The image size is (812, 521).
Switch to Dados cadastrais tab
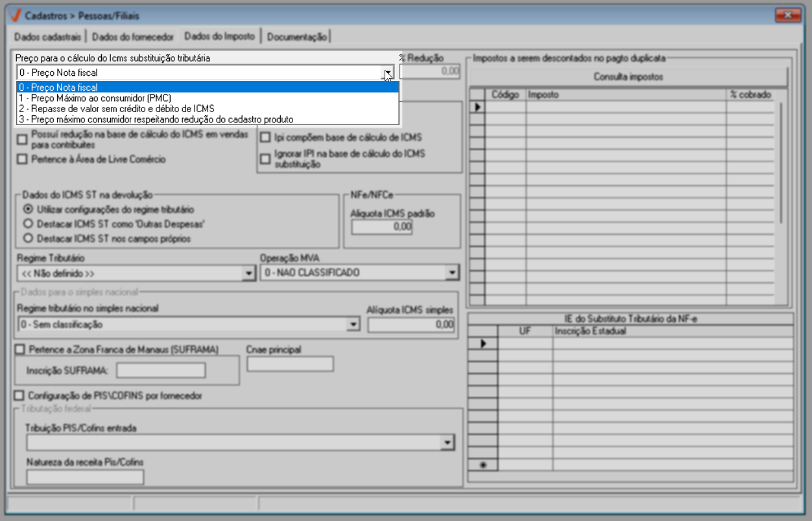pyautogui.click(x=48, y=36)
